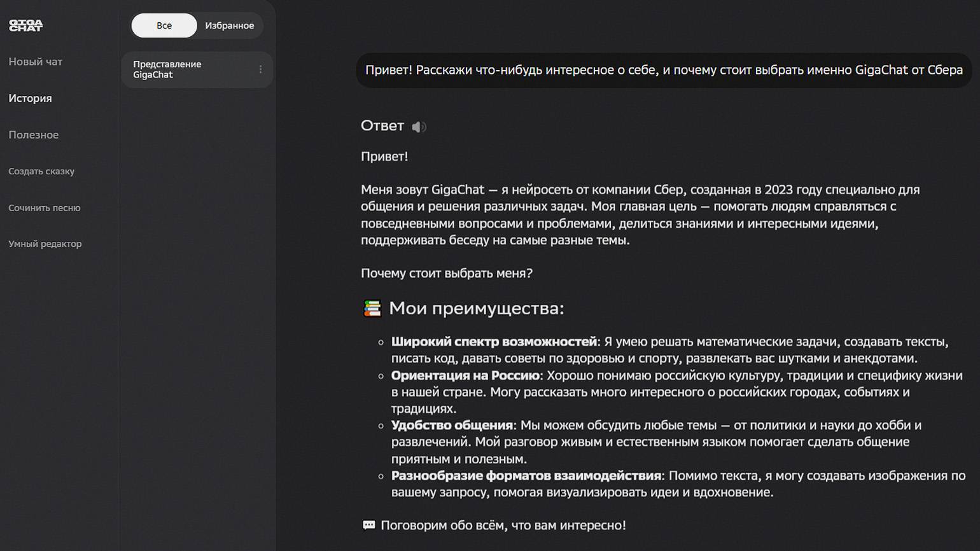Image resolution: width=980 pixels, height=551 pixels.
Task: Click the bold text Широкий спектр возможностей
Action: [x=494, y=342]
